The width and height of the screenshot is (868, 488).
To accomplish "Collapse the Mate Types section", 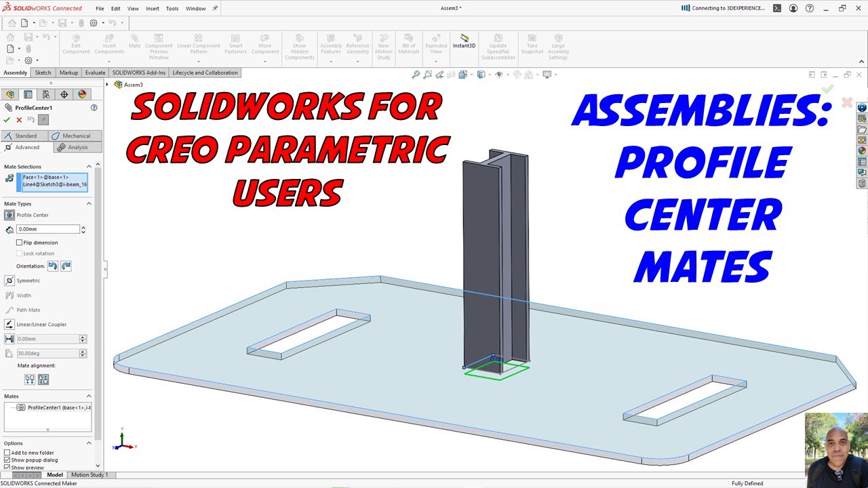I will coord(88,203).
